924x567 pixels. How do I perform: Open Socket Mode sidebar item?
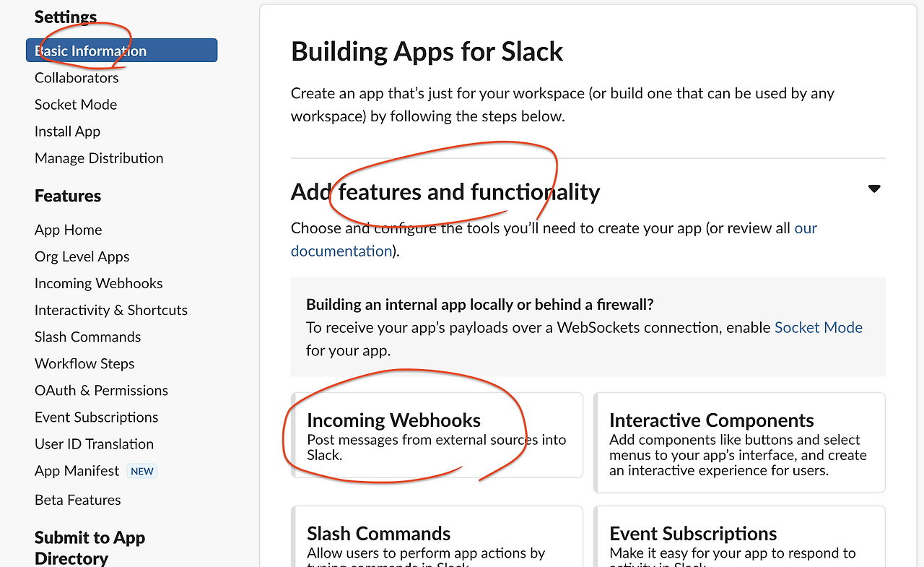pos(76,104)
